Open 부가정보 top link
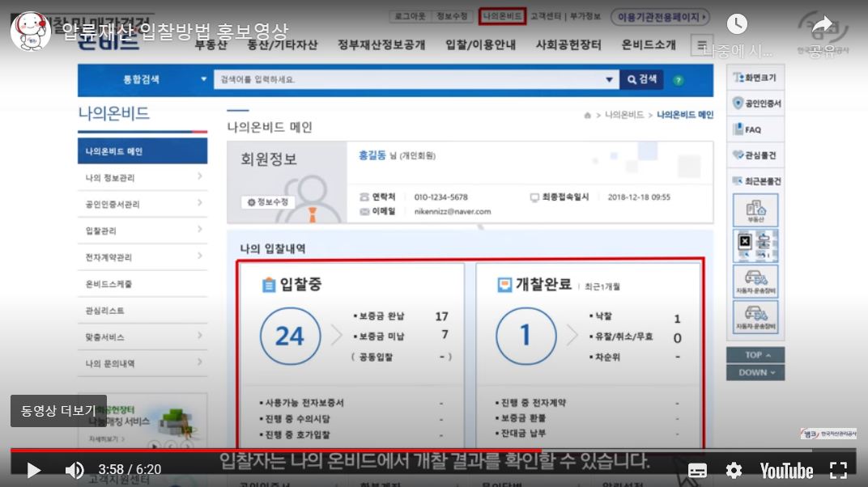 (585, 16)
